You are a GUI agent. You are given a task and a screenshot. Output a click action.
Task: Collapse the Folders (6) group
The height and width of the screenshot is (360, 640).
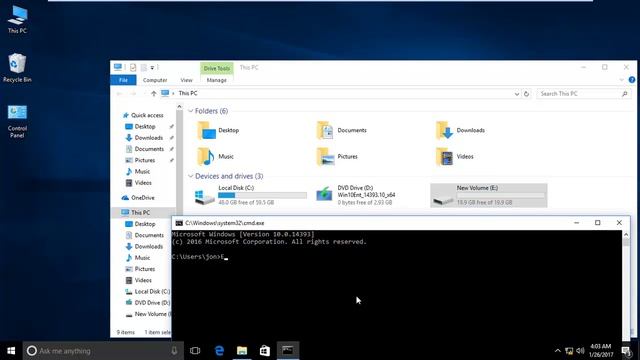tap(191, 111)
